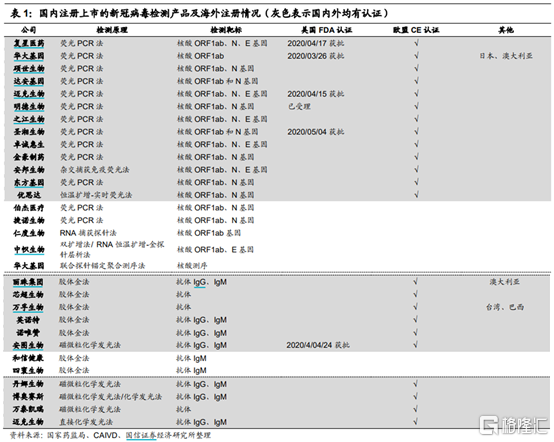The height and width of the screenshot is (442, 554).
Task: Select the 圣湘生物 company name
Action: point(29,132)
